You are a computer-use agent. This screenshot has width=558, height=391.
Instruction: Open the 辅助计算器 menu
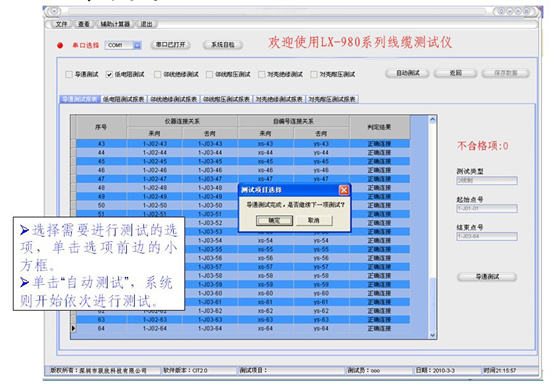coord(115,24)
